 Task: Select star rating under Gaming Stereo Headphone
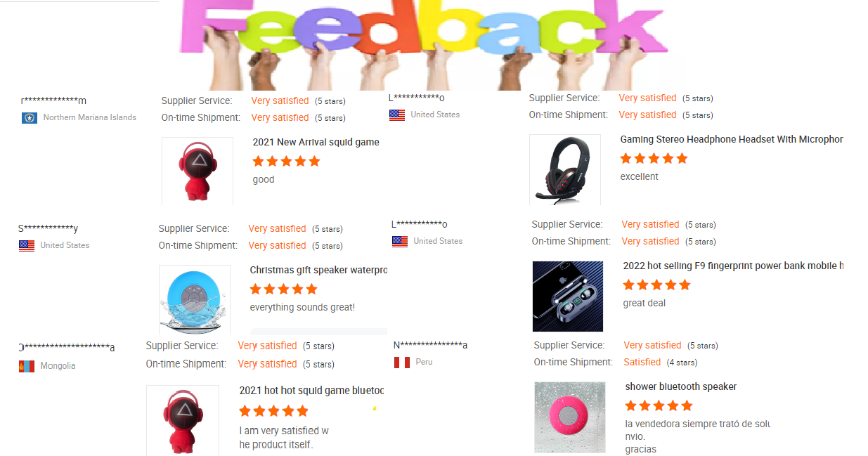(654, 159)
